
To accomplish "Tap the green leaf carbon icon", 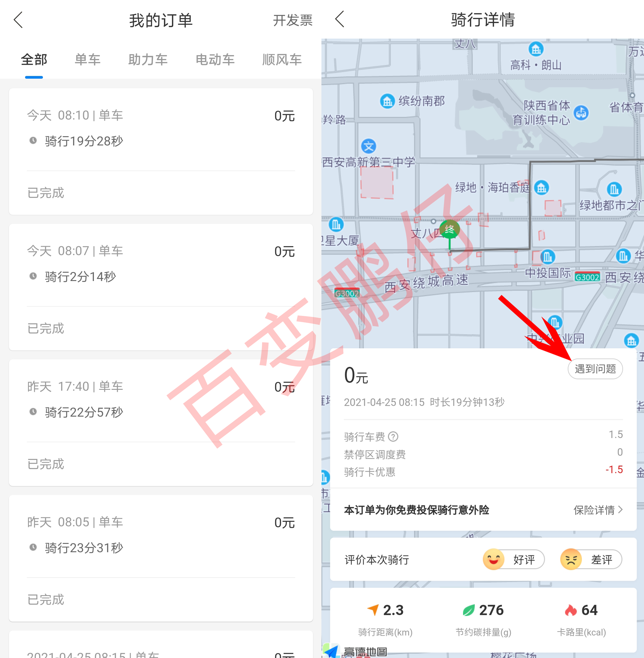I will [x=469, y=610].
